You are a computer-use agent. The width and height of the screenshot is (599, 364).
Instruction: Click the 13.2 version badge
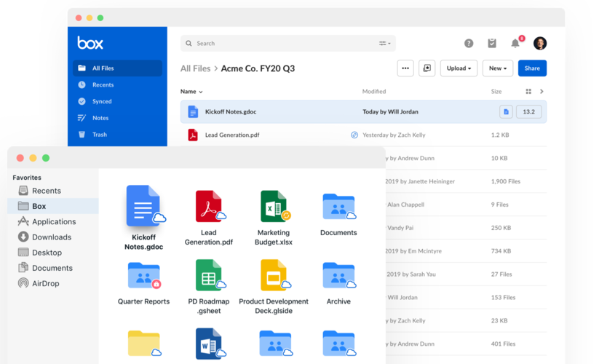pos(528,112)
